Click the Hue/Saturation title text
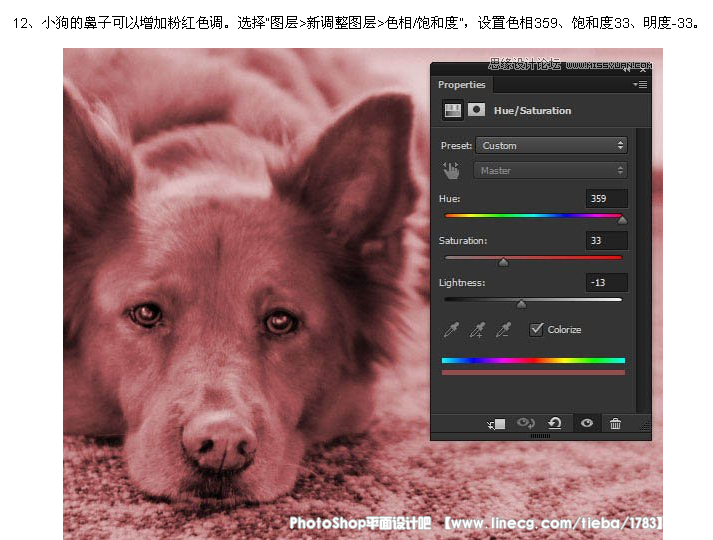The width and height of the screenshot is (713, 540). click(x=532, y=110)
